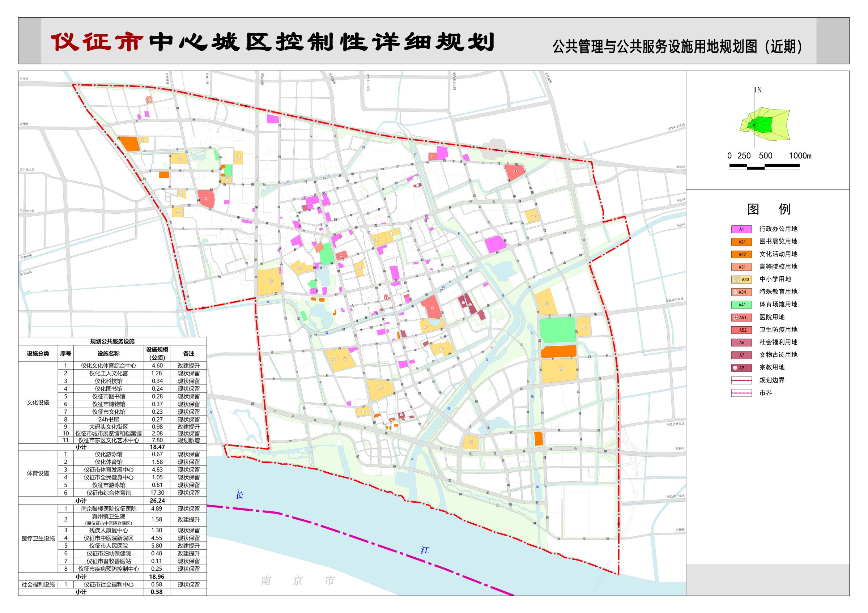The width and height of the screenshot is (868, 613).
Task: Click the 医疗卫生设施 category cell
Action: [38, 538]
